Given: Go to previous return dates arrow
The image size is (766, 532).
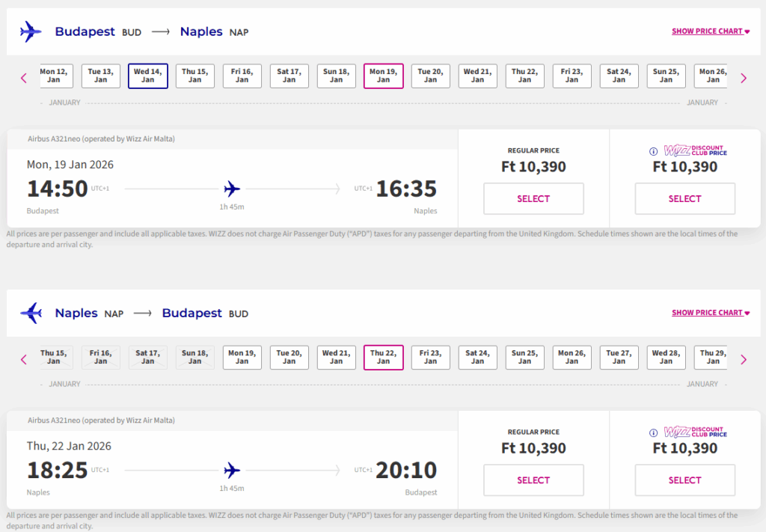Looking at the screenshot, I should 24,359.
